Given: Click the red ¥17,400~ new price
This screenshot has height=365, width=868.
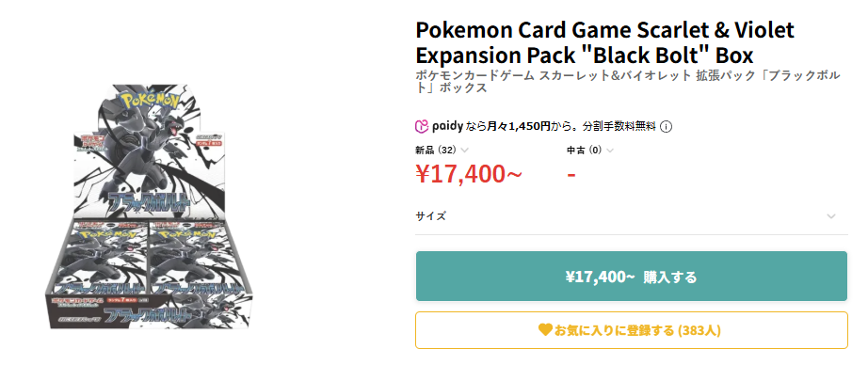Looking at the screenshot, I should click(469, 174).
